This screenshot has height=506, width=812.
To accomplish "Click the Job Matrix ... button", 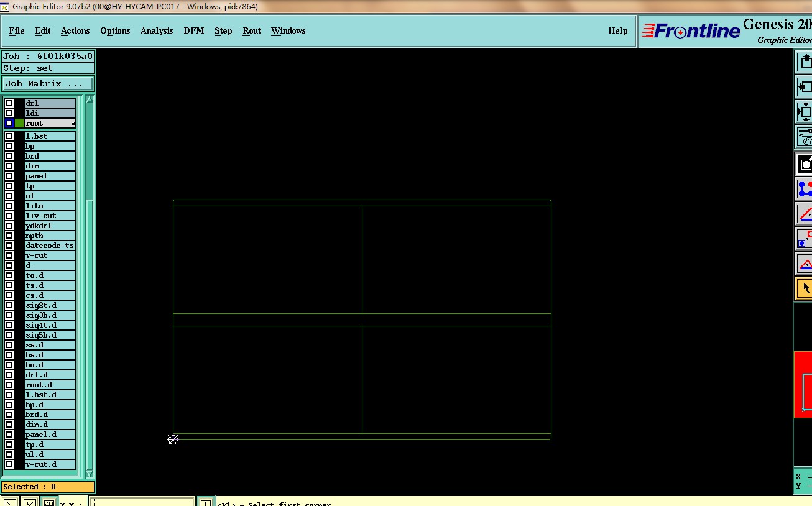I will (48, 84).
